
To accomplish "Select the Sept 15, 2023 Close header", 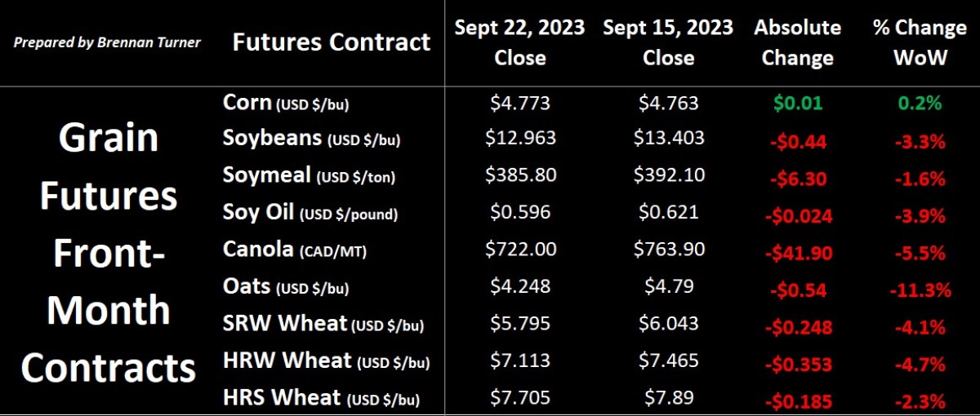I will 670,42.
